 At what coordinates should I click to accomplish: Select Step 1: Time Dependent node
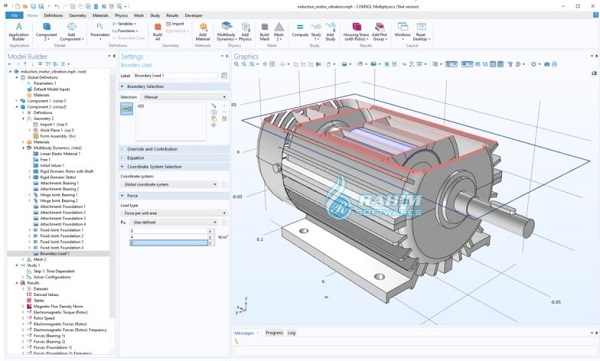click(53, 271)
